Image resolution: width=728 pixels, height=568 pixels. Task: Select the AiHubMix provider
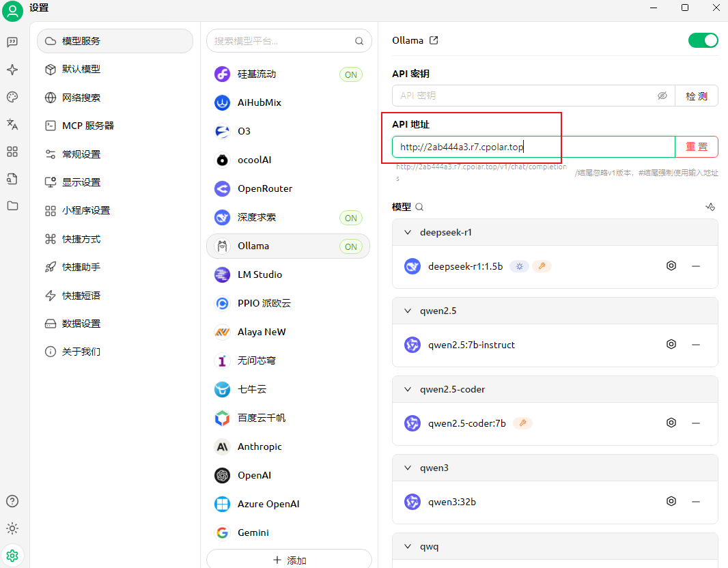point(288,102)
